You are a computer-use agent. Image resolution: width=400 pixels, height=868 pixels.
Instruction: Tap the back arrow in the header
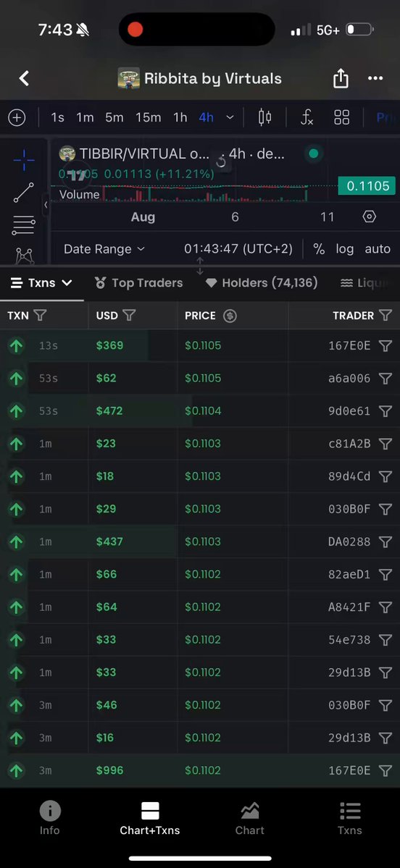(24, 79)
